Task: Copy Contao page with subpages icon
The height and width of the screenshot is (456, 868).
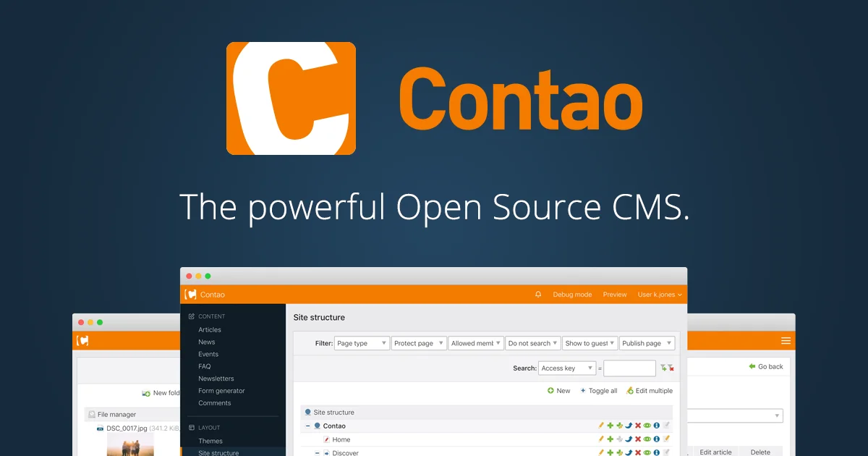Action: (x=619, y=426)
